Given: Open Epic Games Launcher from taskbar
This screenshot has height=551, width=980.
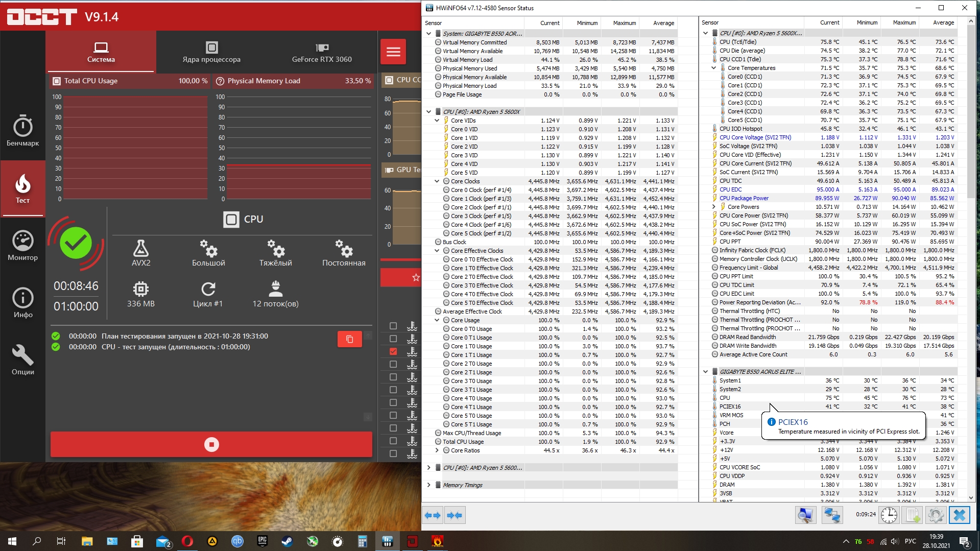Looking at the screenshot, I should [262, 541].
